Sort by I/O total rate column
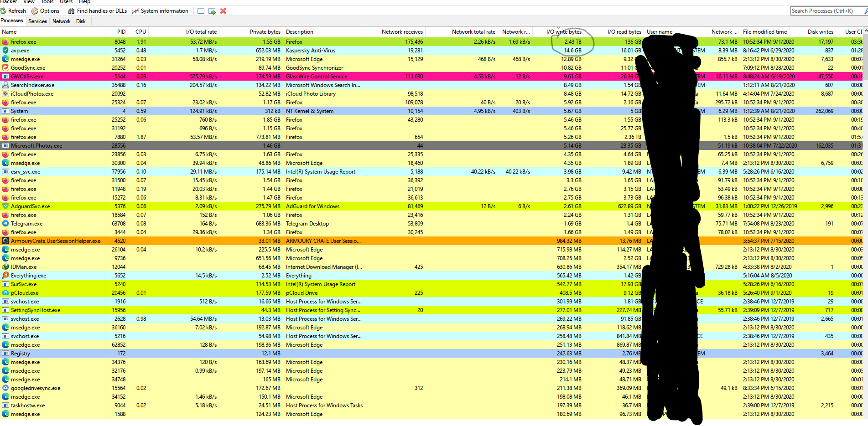The height and width of the screenshot is (426, 868). coord(184,32)
